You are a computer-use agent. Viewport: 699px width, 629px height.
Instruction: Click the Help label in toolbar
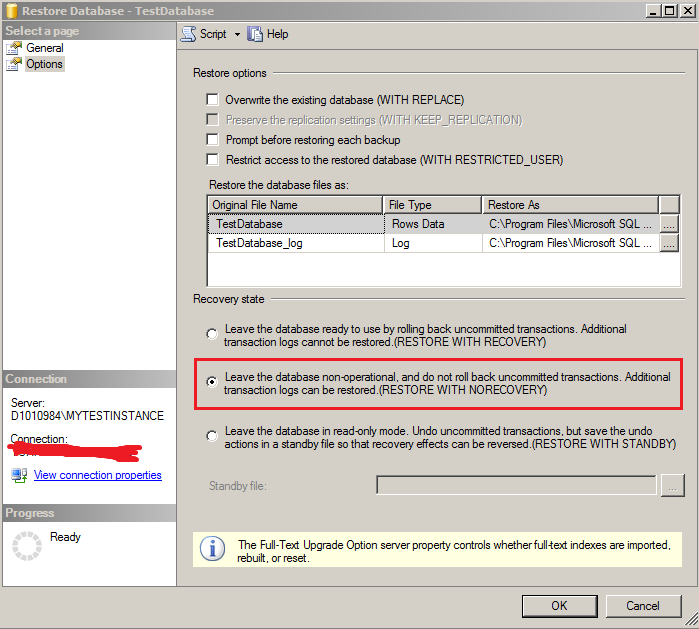[x=277, y=34]
